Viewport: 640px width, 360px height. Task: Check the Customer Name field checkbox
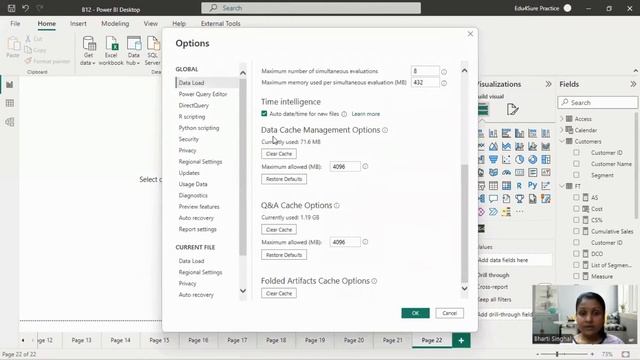576,164
